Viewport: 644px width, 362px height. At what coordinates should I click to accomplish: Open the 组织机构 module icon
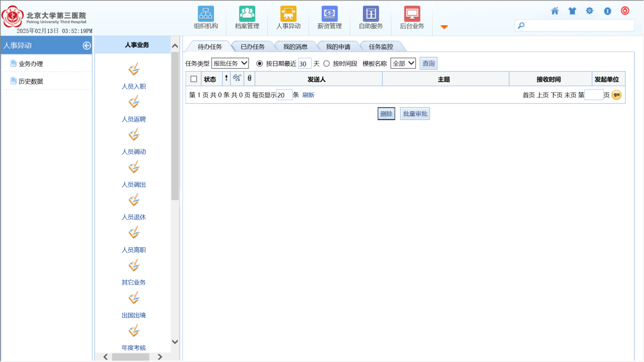[206, 14]
